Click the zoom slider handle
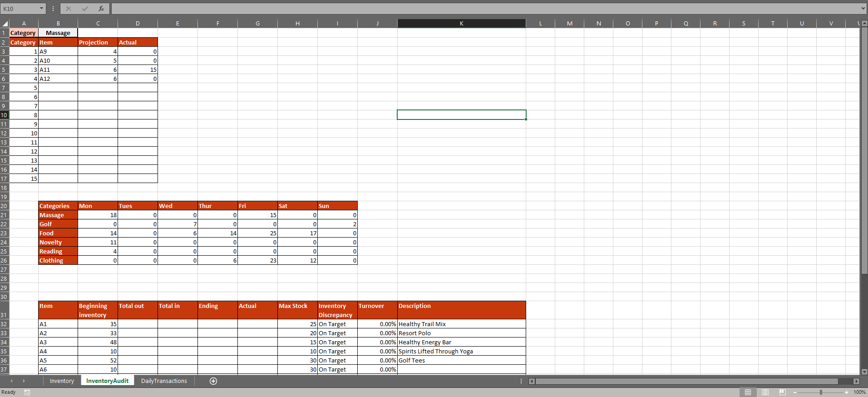868x397 pixels. pyautogui.click(x=821, y=392)
